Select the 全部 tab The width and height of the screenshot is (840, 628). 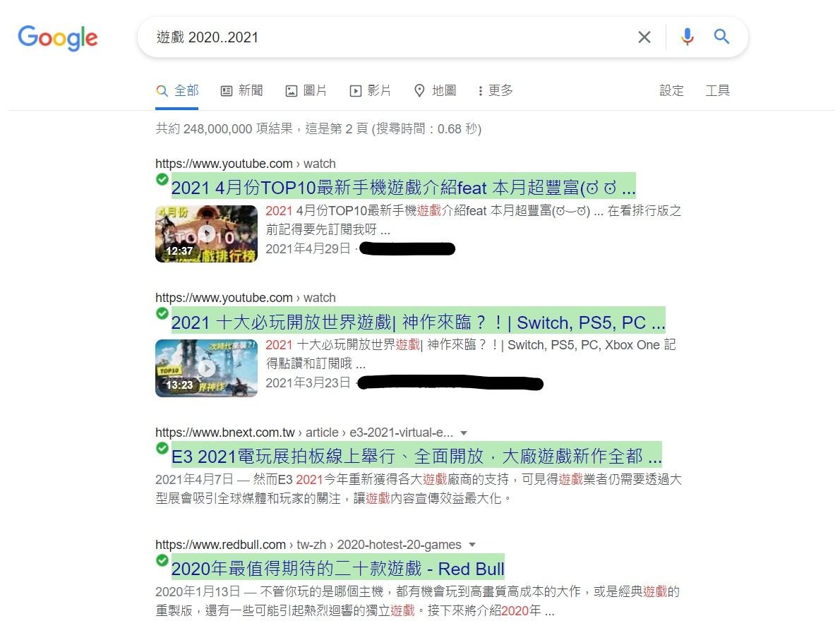pos(177,90)
